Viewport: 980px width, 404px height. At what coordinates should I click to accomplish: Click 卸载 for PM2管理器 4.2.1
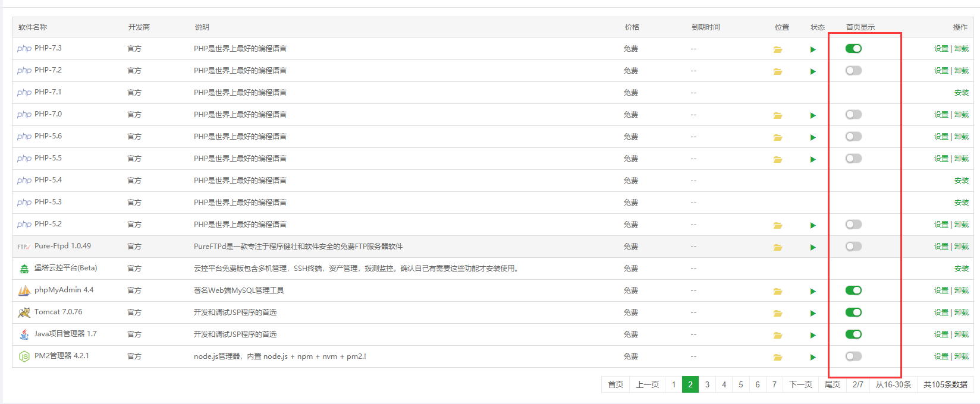point(962,356)
